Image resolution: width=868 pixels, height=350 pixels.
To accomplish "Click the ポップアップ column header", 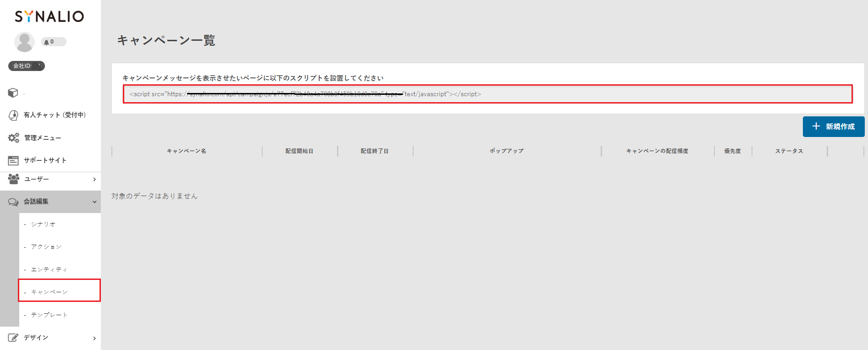I will (507, 151).
